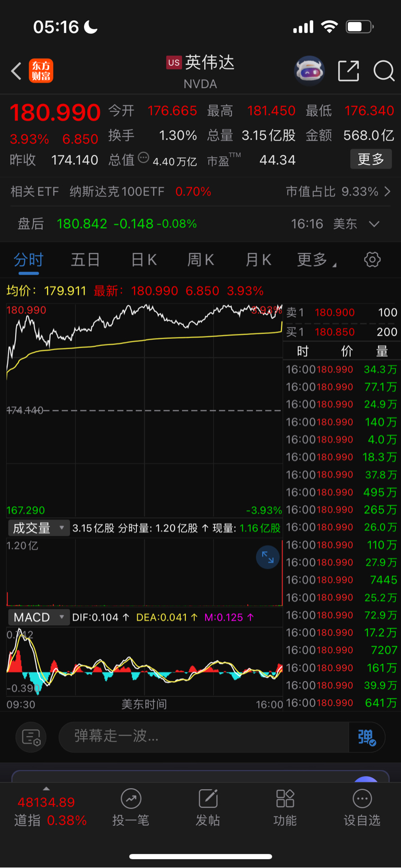Tap the 市盈TTM 44.34 value
This screenshot has height=868, width=401.
point(277,160)
